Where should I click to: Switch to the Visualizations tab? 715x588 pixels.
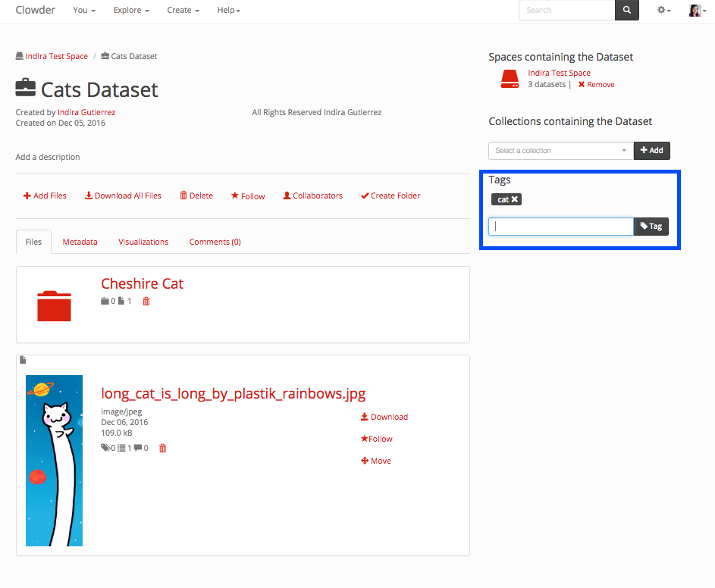143,242
